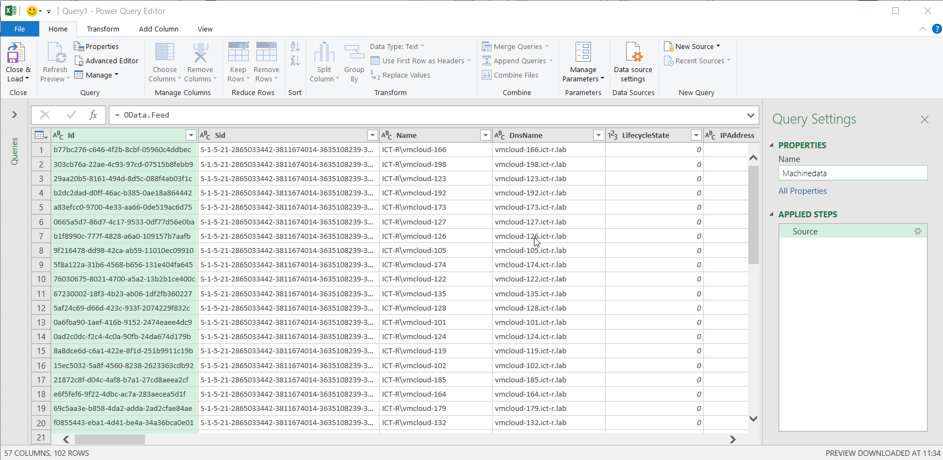Screen dimensions: 943x460
Task: Click the Remove Rows icon
Action: pos(266,53)
